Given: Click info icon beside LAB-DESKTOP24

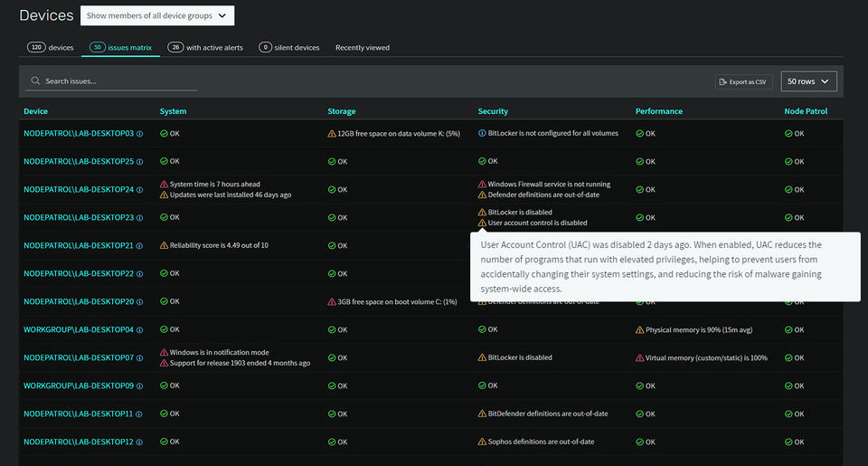Looking at the screenshot, I should pyautogui.click(x=139, y=190).
